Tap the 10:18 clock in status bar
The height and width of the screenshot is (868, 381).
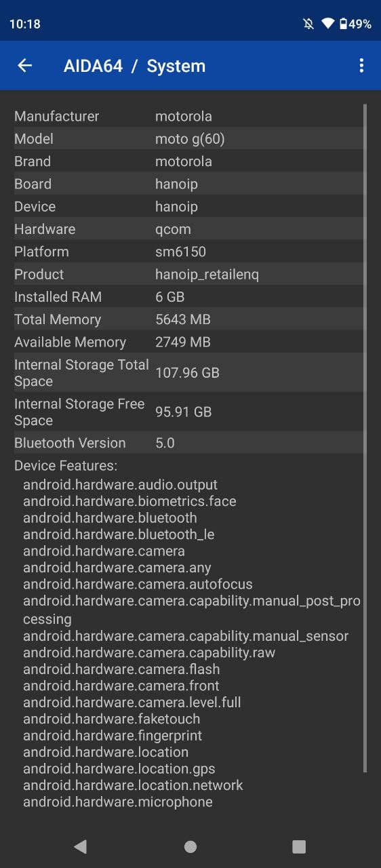click(x=25, y=24)
